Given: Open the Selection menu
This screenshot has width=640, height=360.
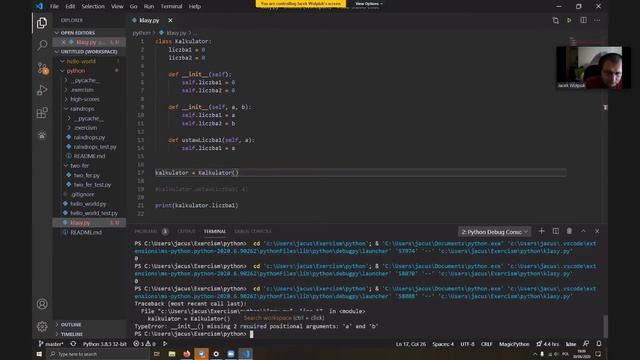Looking at the screenshot, I should (x=93, y=7).
